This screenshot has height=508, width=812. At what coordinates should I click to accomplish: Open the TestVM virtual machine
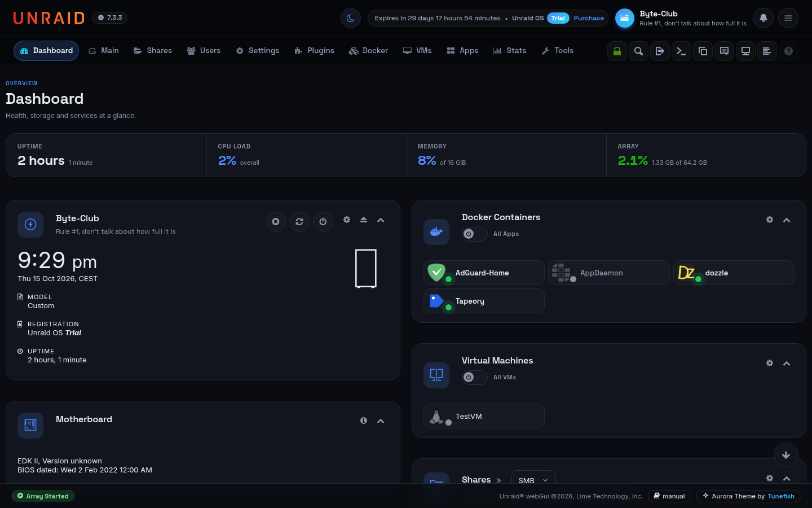click(x=484, y=416)
